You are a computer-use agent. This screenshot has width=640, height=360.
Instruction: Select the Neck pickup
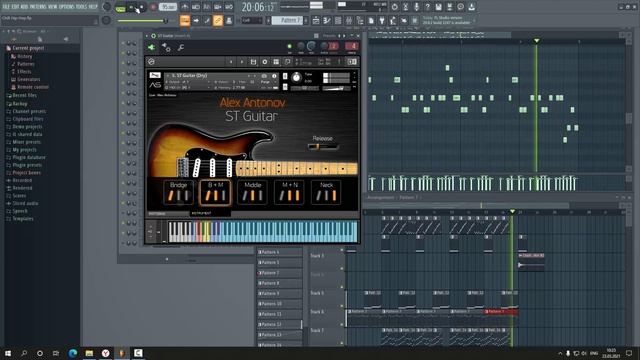[326, 192]
